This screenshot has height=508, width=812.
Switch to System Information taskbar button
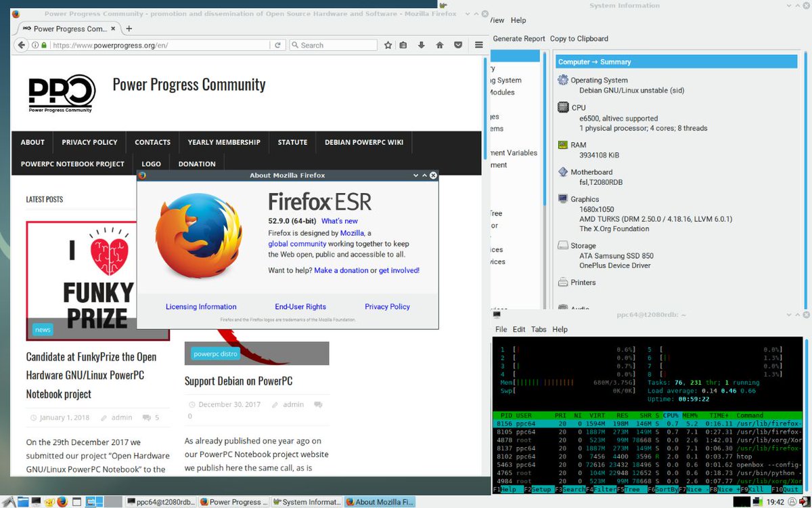[x=306, y=502]
